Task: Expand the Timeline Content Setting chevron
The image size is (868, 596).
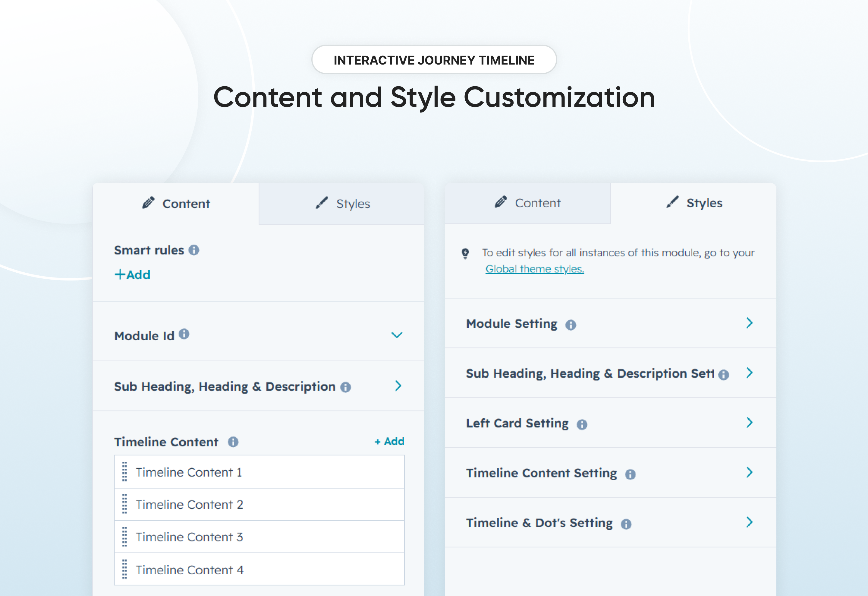Action: click(750, 472)
